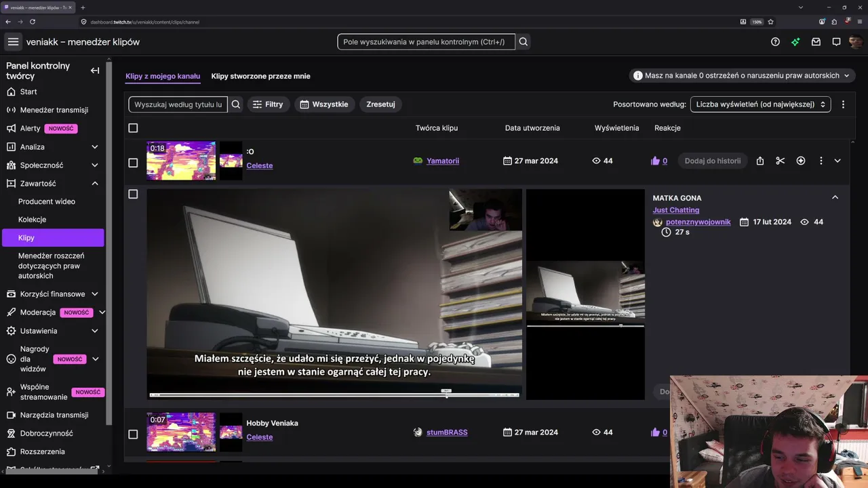
Task: Open the sort order dropdown
Action: (760, 104)
